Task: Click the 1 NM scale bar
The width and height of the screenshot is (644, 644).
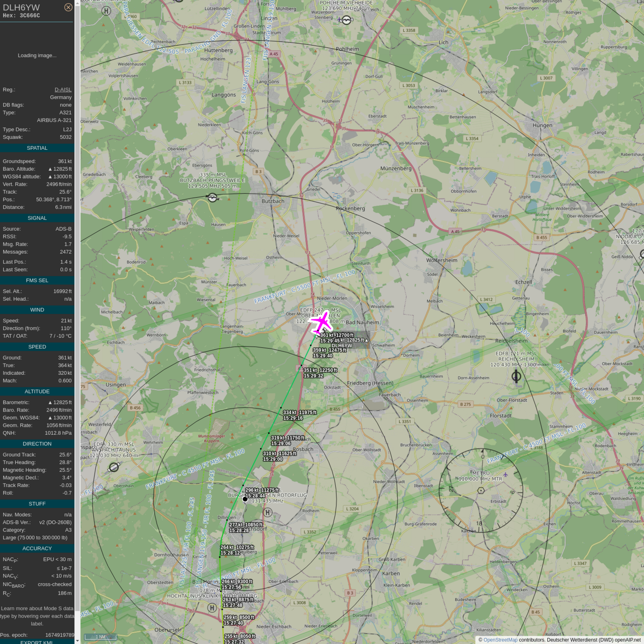Action: (101, 637)
